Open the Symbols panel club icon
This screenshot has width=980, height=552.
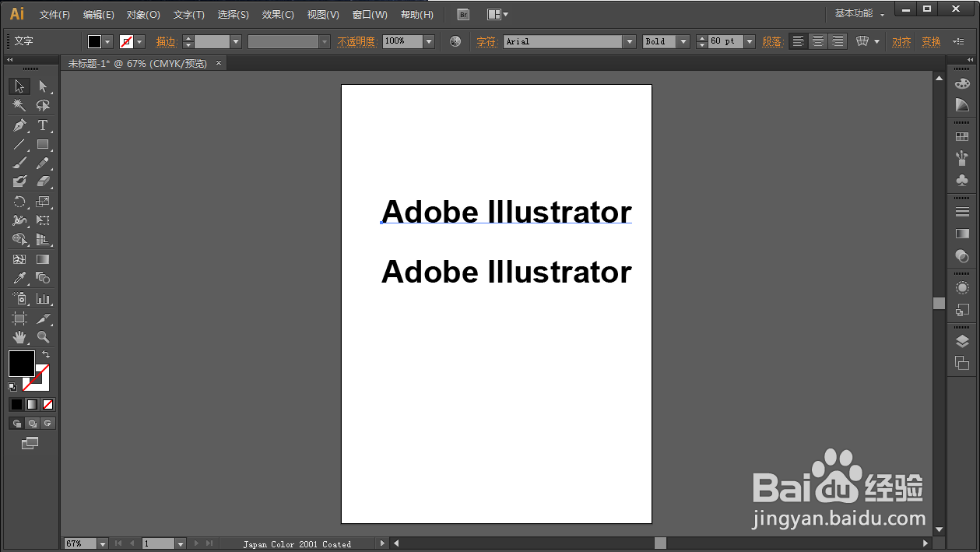(962, 180)
